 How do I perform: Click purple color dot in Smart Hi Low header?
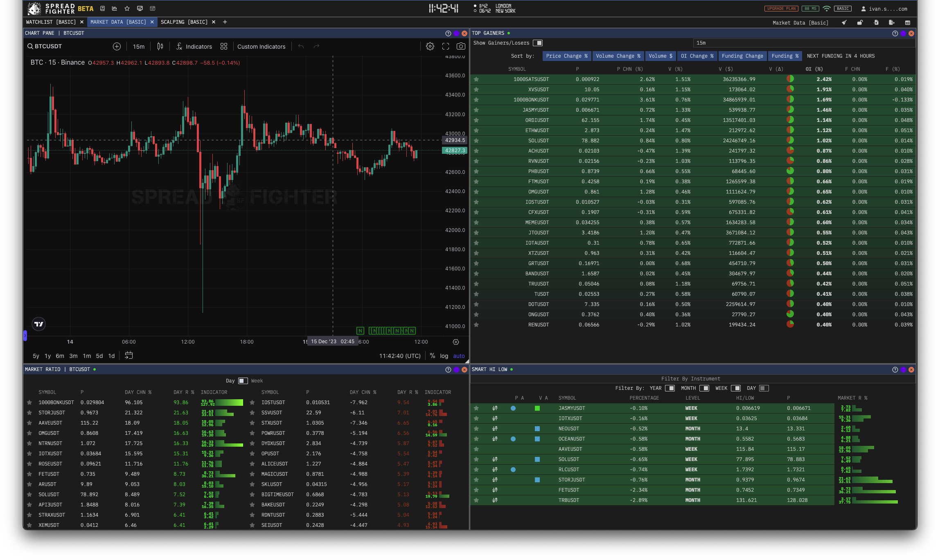tap(903, 370)
